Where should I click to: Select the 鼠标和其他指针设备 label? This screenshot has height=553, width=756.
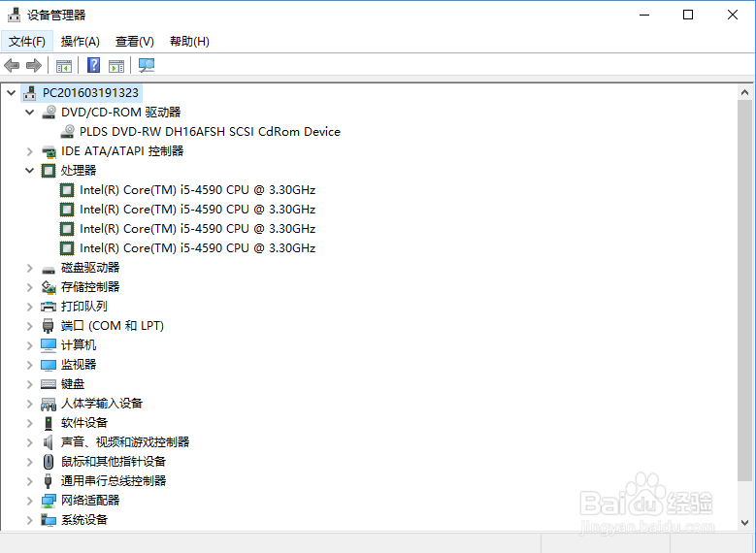[114, 462]
